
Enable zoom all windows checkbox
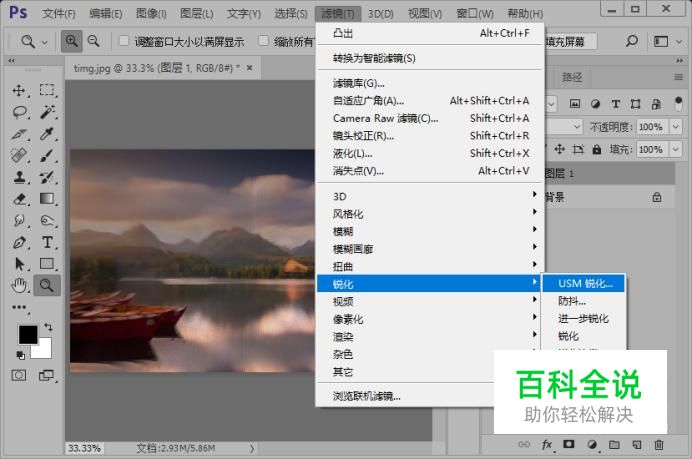click(263, 41)
